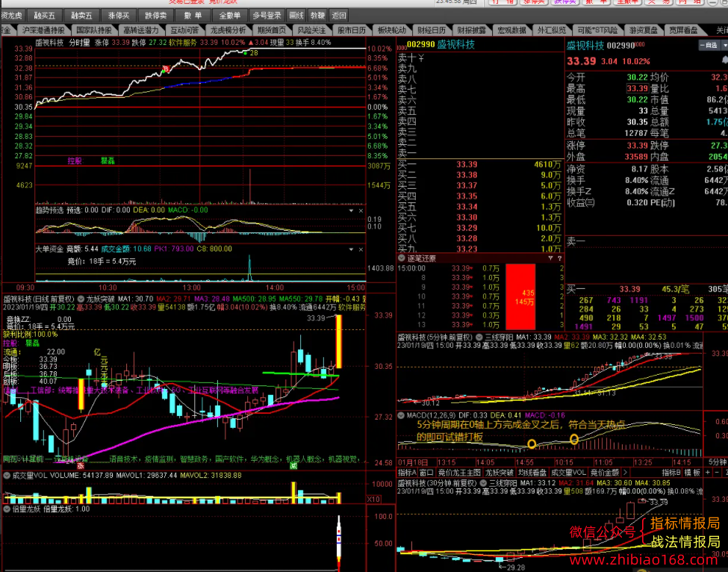Click the 盛视科技 name in the right quote panel

[585, 46]
